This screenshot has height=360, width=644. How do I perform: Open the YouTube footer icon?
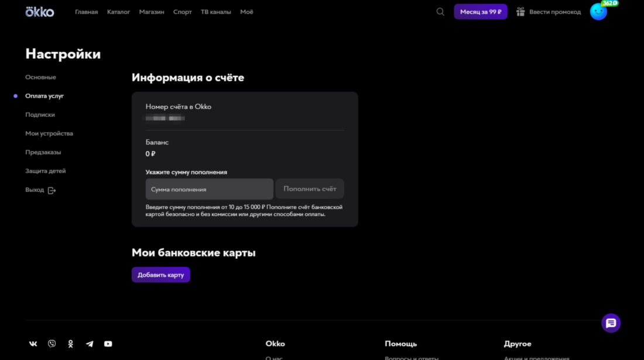108,344
